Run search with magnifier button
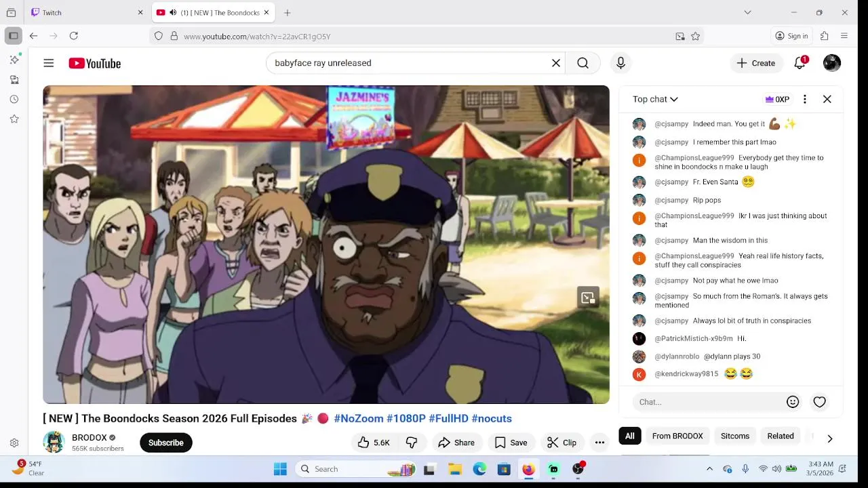The height and width of the screenshot is (488, 868). 583,63
